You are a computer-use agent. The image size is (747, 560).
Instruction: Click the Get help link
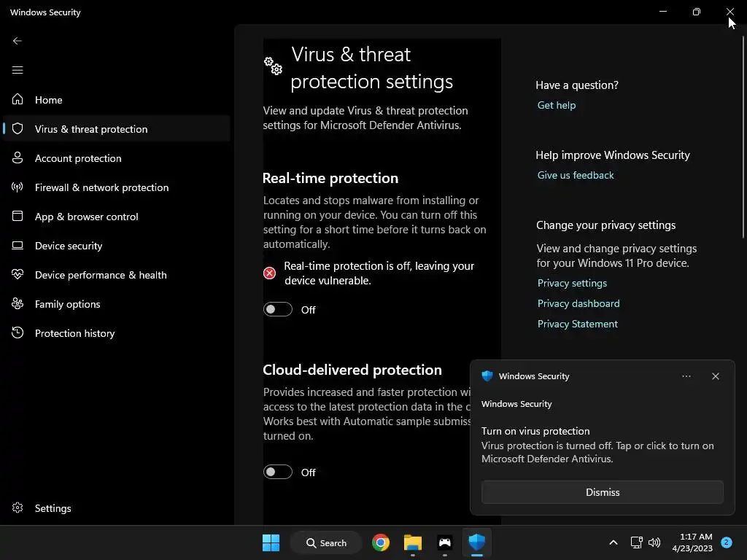(557, 105)
